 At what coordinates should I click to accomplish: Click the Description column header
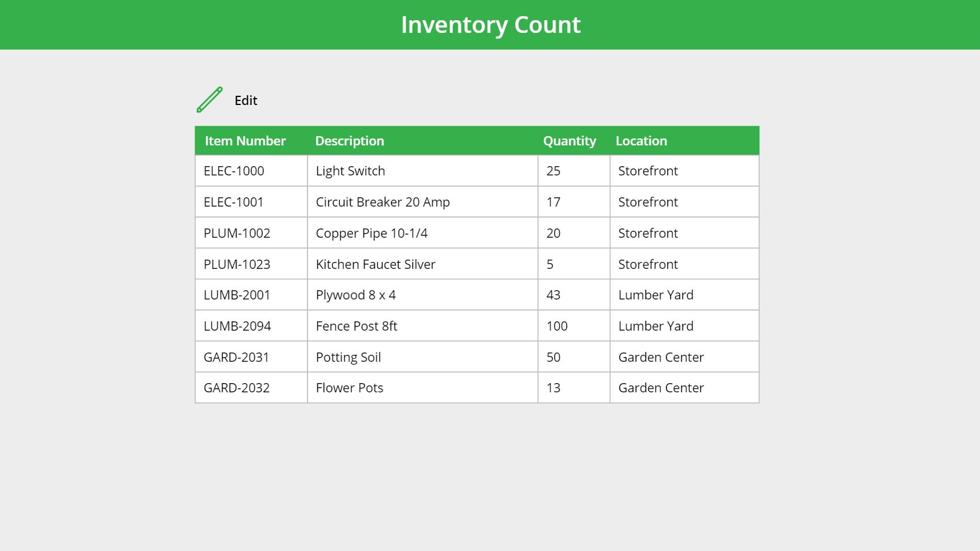[x=350, y=140]
